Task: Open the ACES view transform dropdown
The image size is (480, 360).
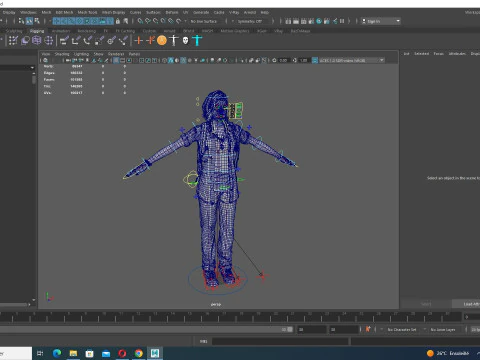Action: (x=351, y=60)
